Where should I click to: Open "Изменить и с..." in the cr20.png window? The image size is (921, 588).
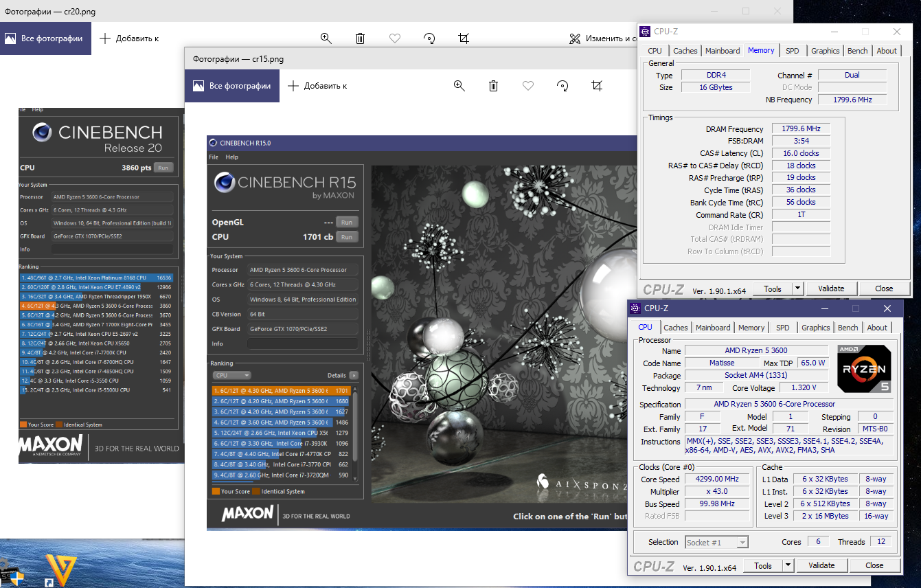coord(602,38)
